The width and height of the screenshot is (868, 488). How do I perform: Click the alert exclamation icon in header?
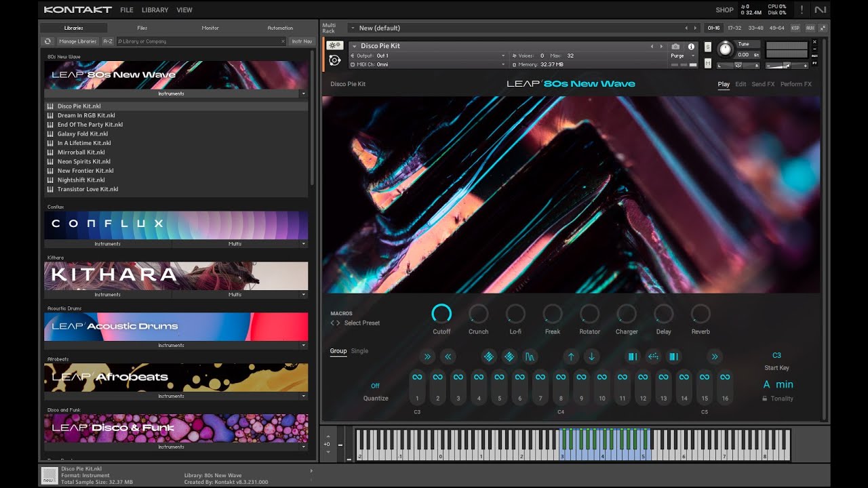coord(802,9)
